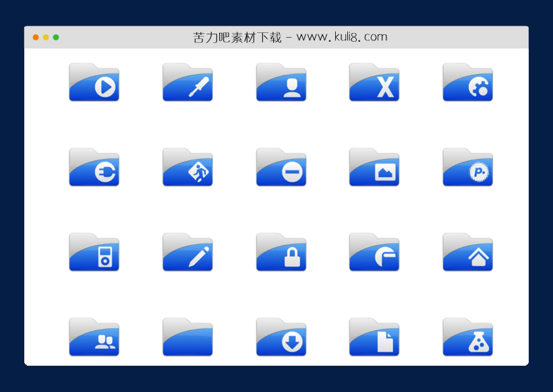Select the screwdriver tool folder icon
Image resolution: width=553 pixels, height=392 pixels.
pos(187,82)
